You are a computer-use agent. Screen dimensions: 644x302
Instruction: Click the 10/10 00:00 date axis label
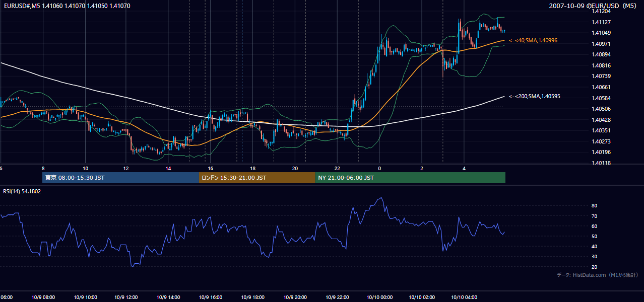[x=379, y=297]
